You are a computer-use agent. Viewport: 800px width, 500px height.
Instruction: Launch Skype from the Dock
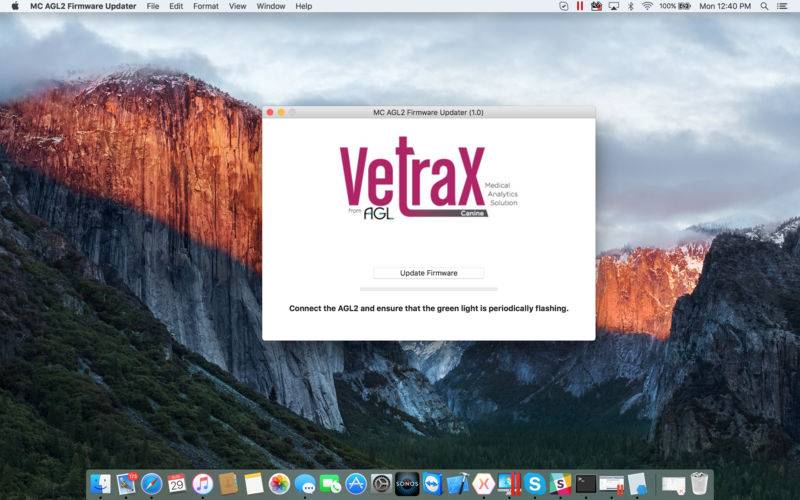(x=535, y=483)
